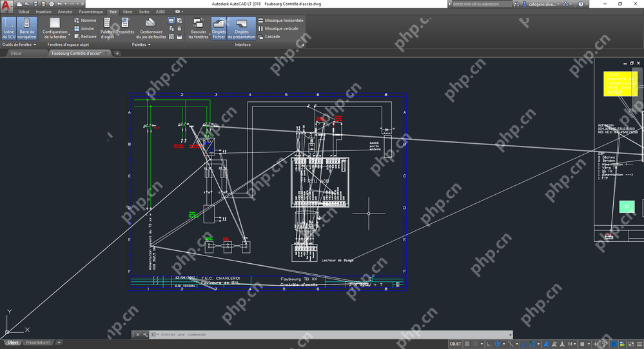Click the green IN box in right window
This screenshot has height=349, width=644.
point(627,207)
